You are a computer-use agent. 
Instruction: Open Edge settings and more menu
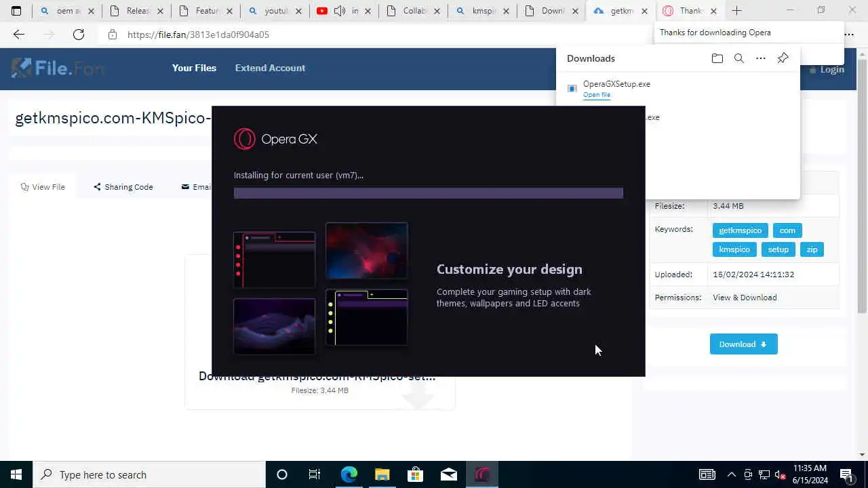849,35
